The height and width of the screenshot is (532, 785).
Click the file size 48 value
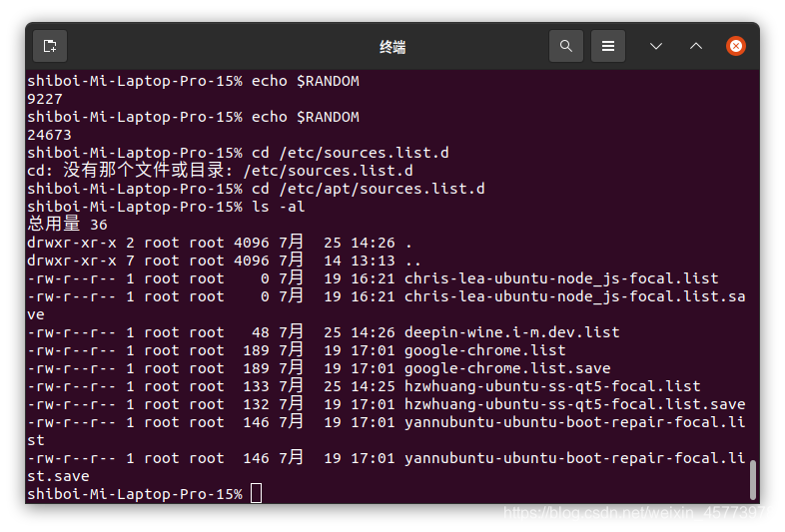(261, 332)
